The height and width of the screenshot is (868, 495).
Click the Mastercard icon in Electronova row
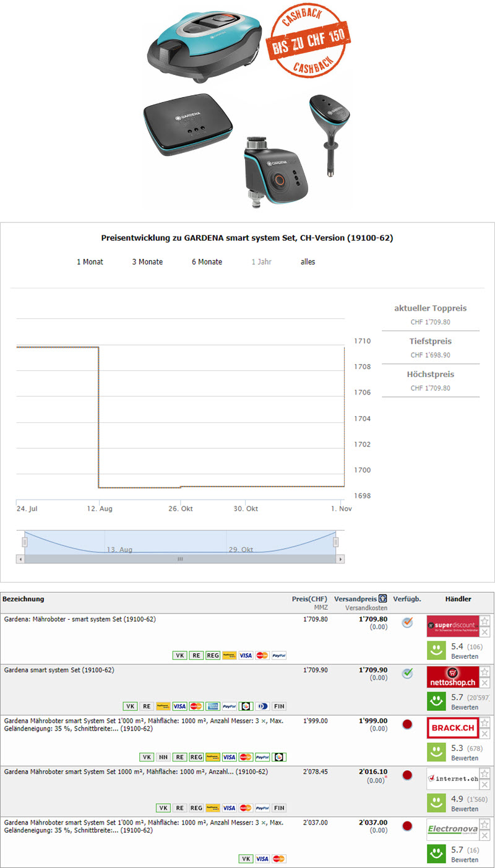(x=279, y=859)
